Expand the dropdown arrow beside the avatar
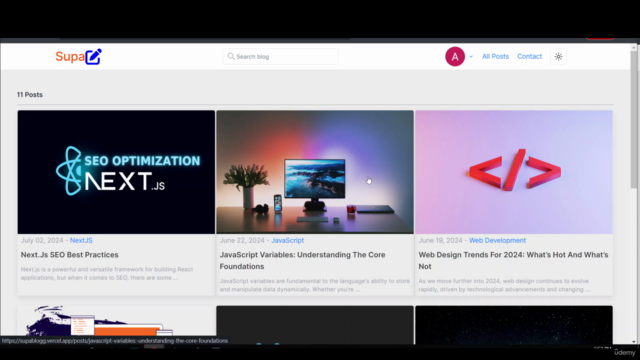 (471, 57)
